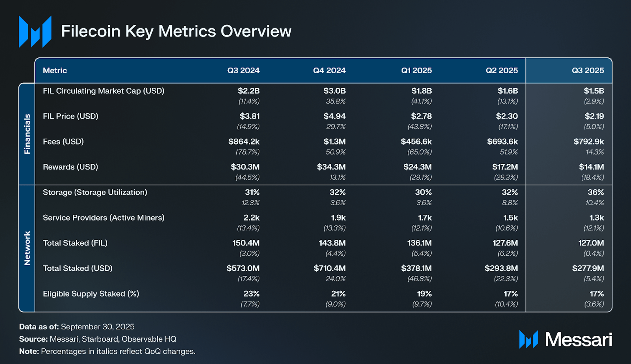Select the Q3 2025 column header

click(x=587, y=70)
